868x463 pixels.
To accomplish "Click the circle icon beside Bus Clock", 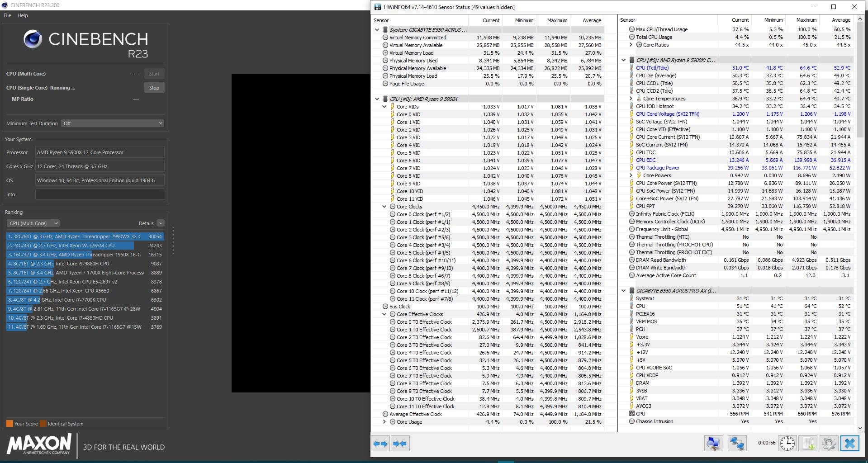I will [385, 307].
